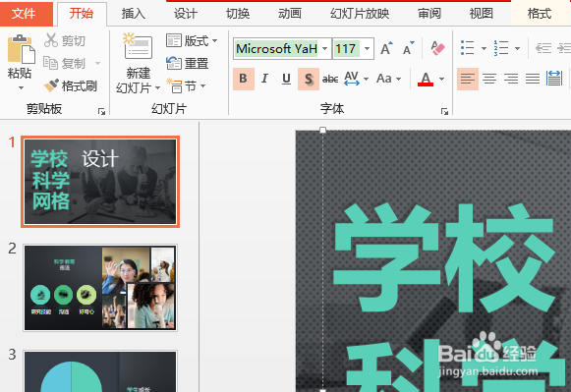
Task: Switch to the 开始 home tab
Action: click(82, 14)
